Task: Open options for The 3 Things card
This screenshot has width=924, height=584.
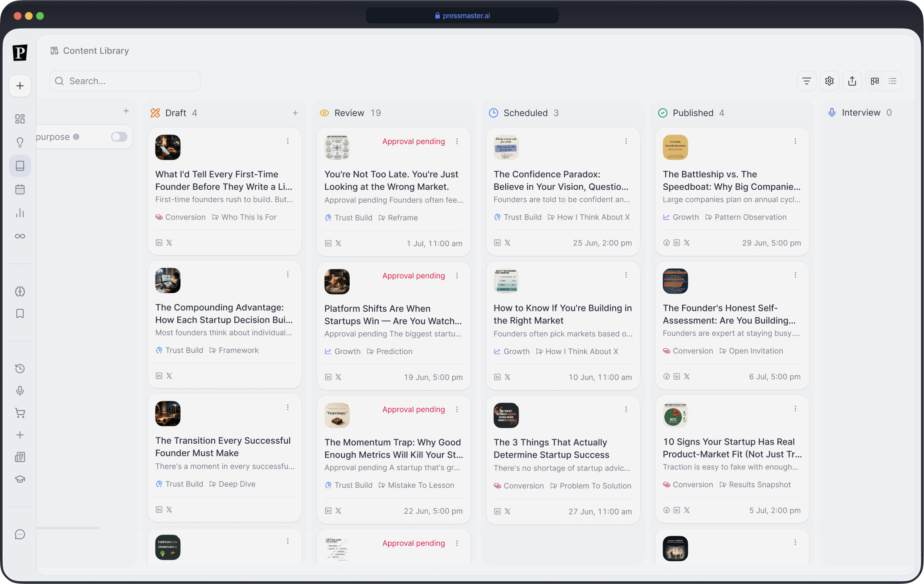Action: (626, 409)
